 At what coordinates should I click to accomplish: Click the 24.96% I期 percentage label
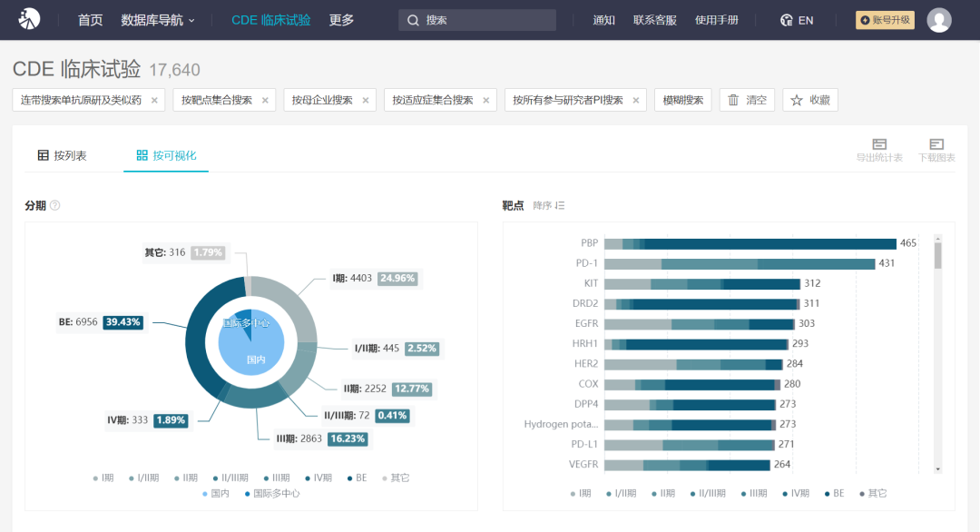coord(397,278)
